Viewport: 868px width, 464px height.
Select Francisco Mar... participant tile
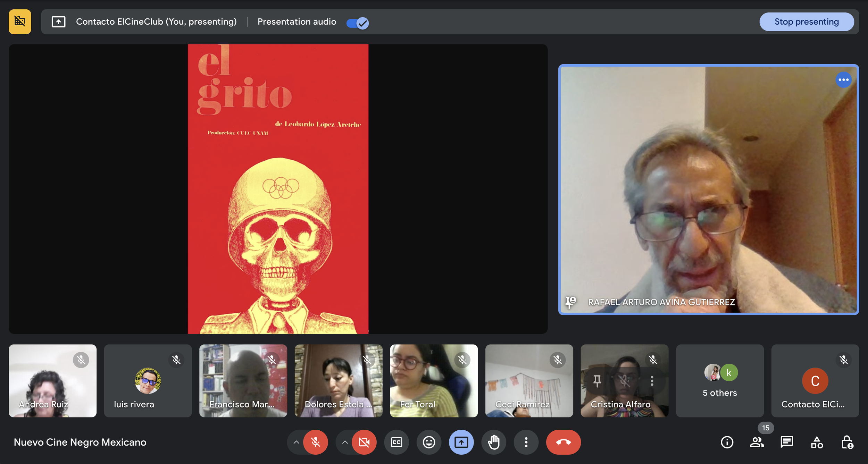(x=243, y=381)
